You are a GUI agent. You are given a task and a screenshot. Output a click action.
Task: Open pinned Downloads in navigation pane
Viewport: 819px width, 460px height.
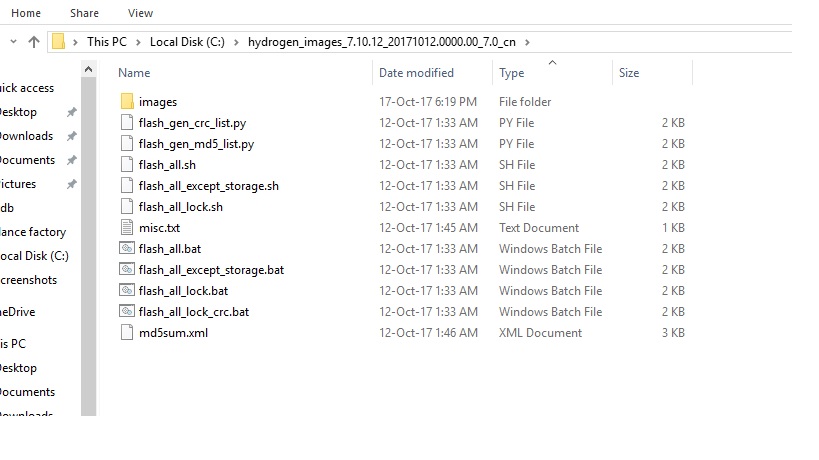(27, 136)
